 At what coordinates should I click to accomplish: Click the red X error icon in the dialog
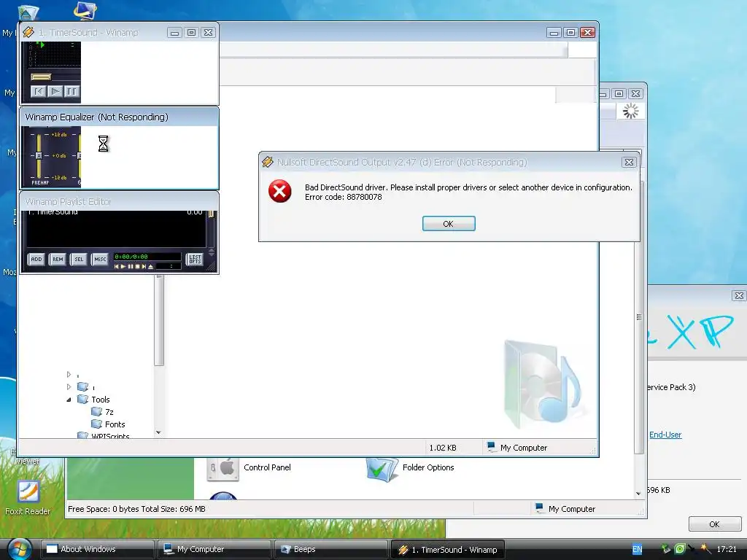(279, 192)
